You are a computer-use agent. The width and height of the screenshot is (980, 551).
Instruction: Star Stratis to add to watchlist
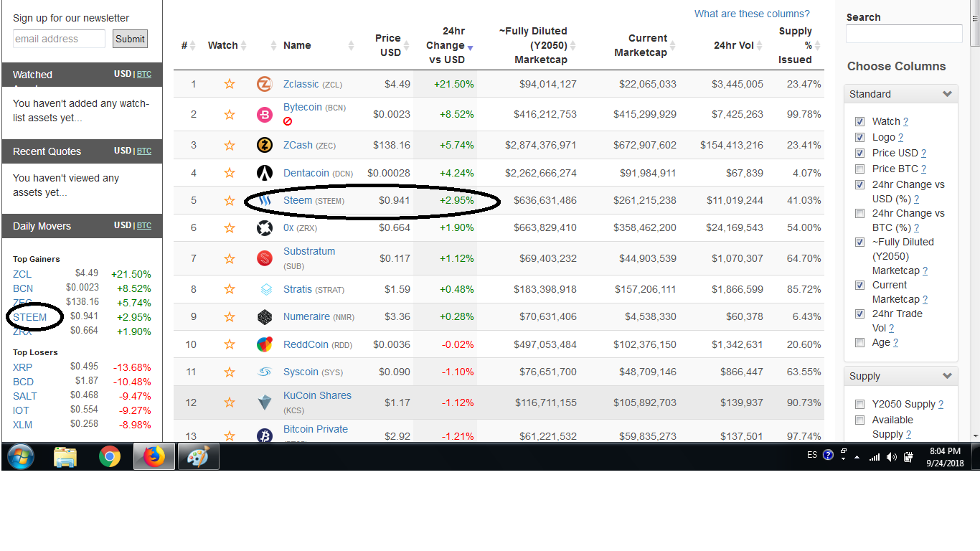[x=230, y=289]
